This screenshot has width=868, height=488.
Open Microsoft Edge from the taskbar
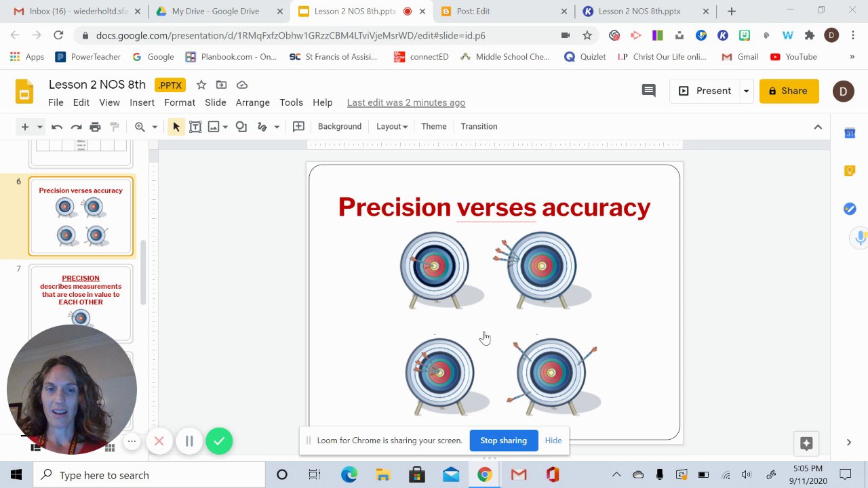pos(349,475)
